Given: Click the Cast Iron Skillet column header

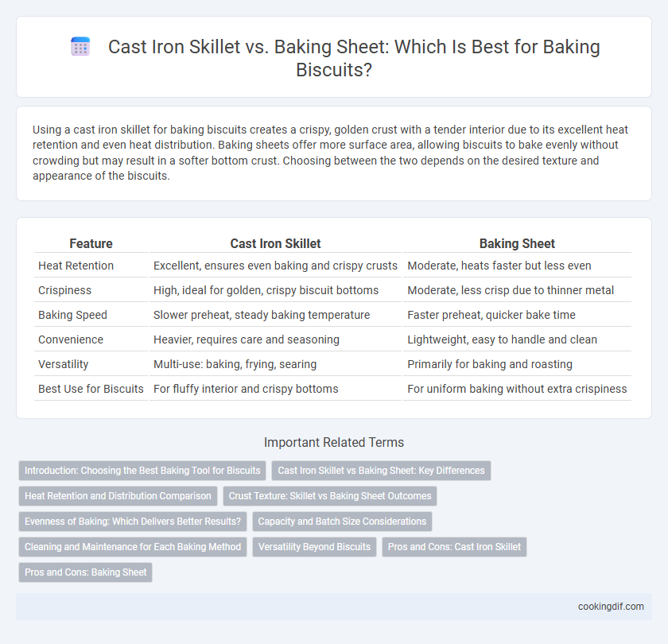Looking at the screenshot, I should coord(275,243).
